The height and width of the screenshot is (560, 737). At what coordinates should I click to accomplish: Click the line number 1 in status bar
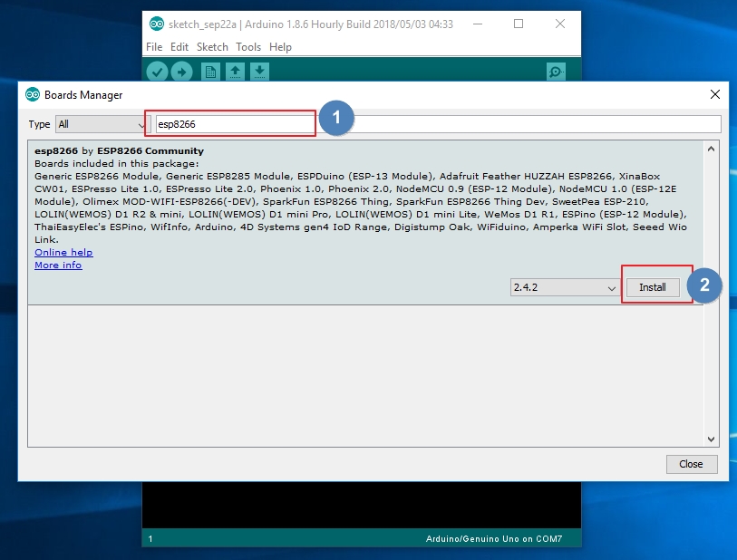(x=150, y=539)
